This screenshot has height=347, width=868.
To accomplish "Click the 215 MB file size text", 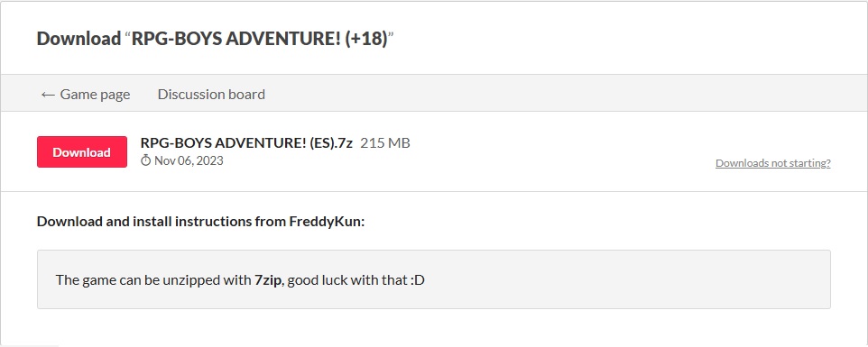I will tap(385, 143).
